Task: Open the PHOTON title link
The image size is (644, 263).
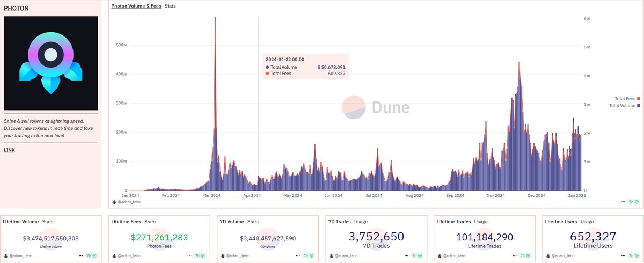Action: (16, 9)
